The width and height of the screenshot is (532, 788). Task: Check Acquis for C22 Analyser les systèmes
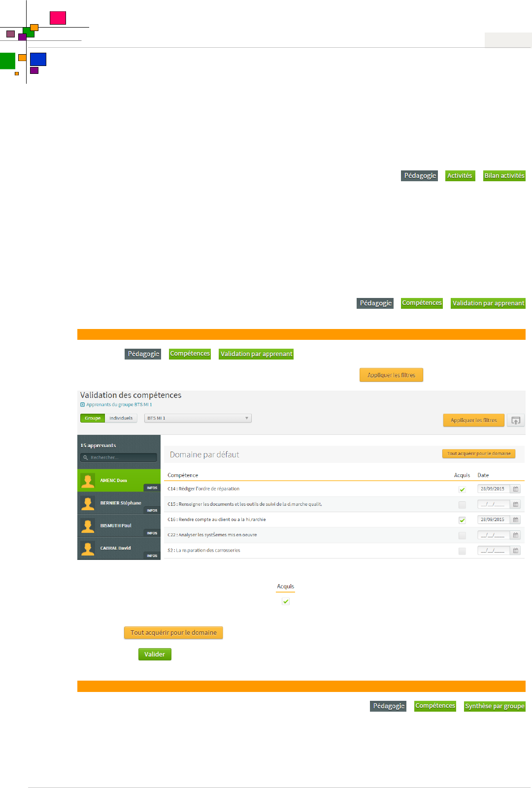tap(462, 535)
